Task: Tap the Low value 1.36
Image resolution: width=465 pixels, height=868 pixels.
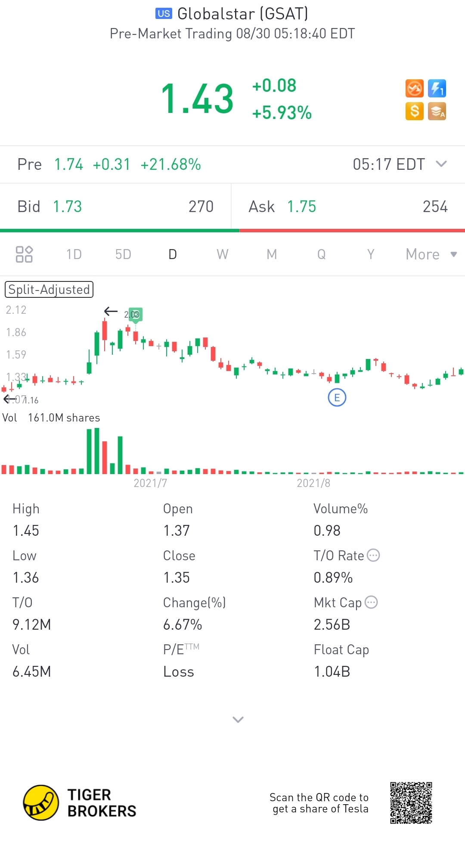Action: (x=26, y=578)
